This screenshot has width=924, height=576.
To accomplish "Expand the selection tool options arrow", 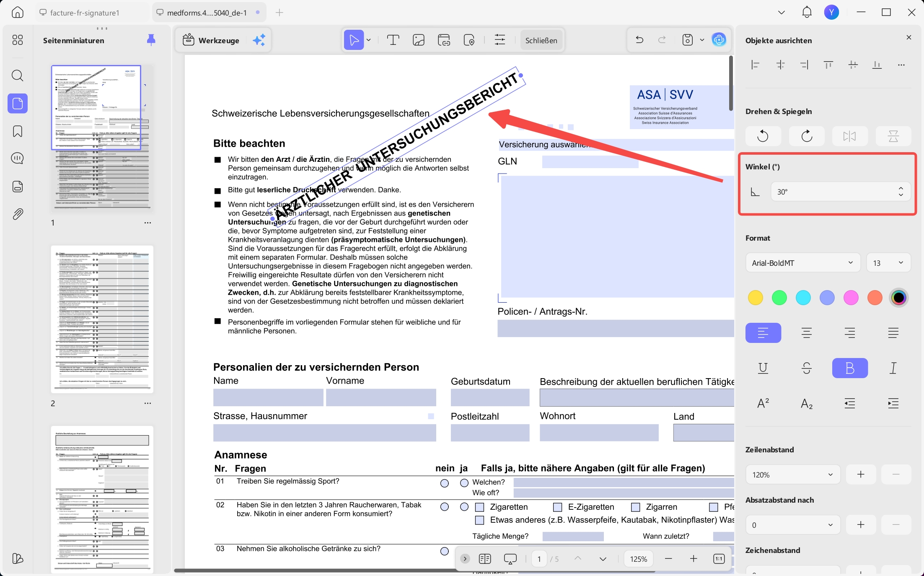I will [x=369, y=40].
